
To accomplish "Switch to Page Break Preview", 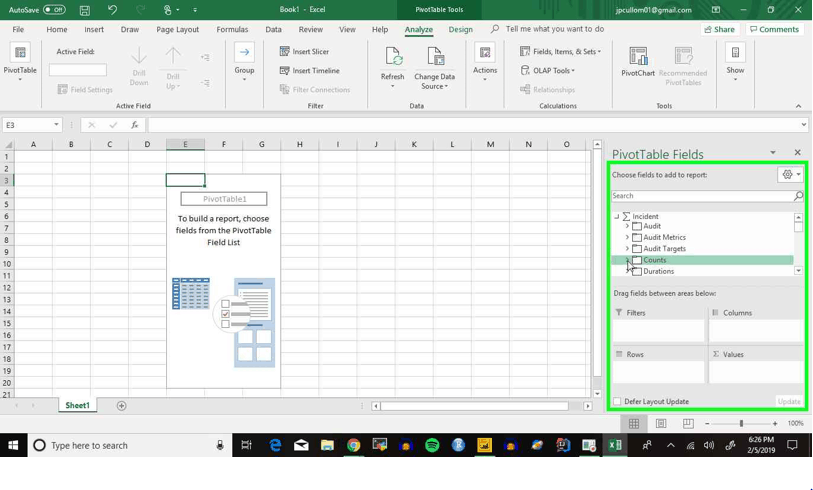I will point(688,424).
